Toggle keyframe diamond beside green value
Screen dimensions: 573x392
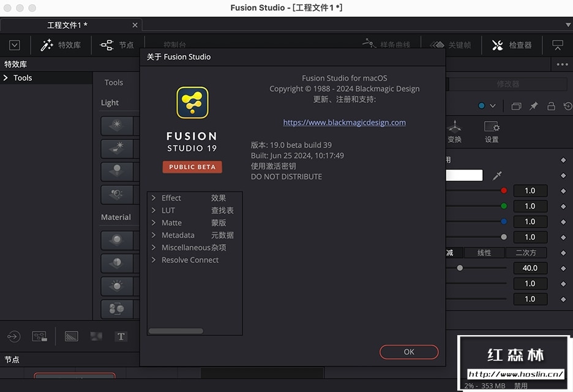tap(563, 206)
